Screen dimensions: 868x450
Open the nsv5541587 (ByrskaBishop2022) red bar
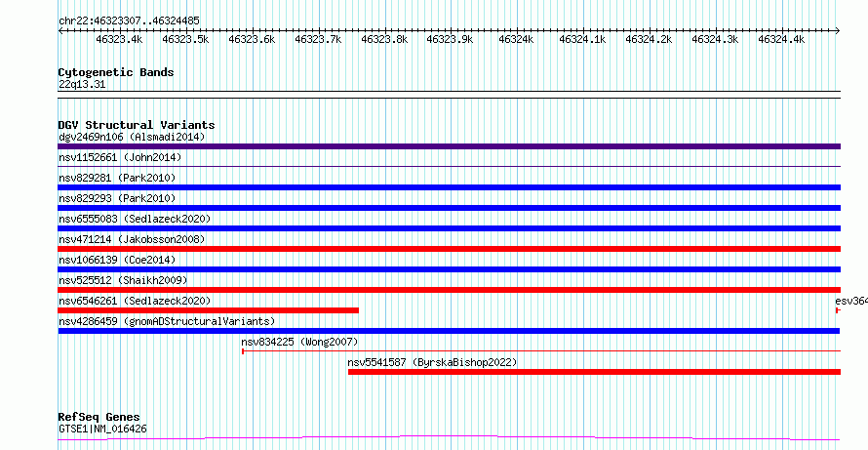coord(594,372)
